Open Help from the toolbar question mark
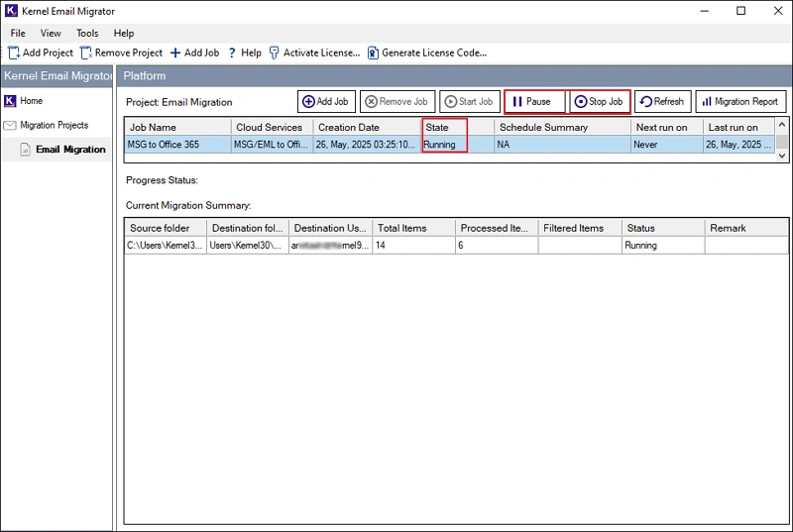This screenshot has height=532, width=793. point(232,53)
